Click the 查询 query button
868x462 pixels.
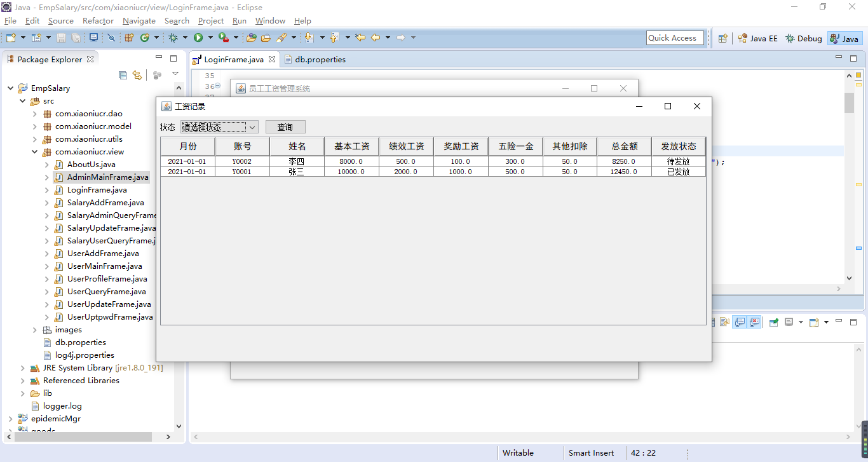[285, 126]
